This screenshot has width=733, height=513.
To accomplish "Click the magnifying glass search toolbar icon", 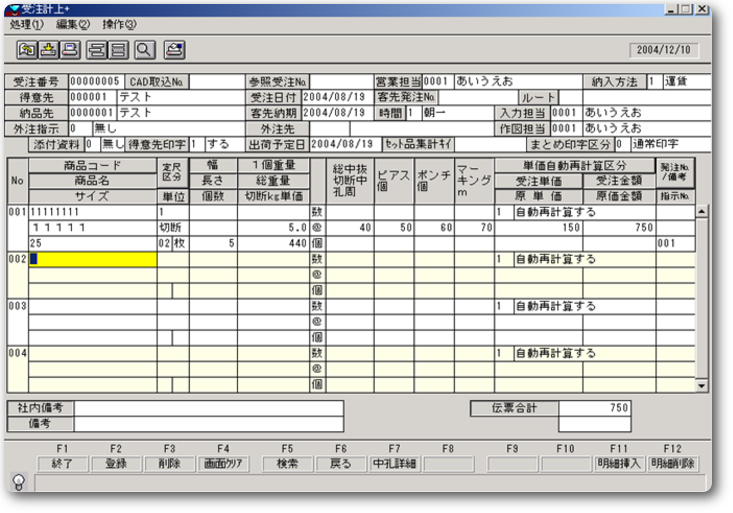I will (x=145, y=50).
